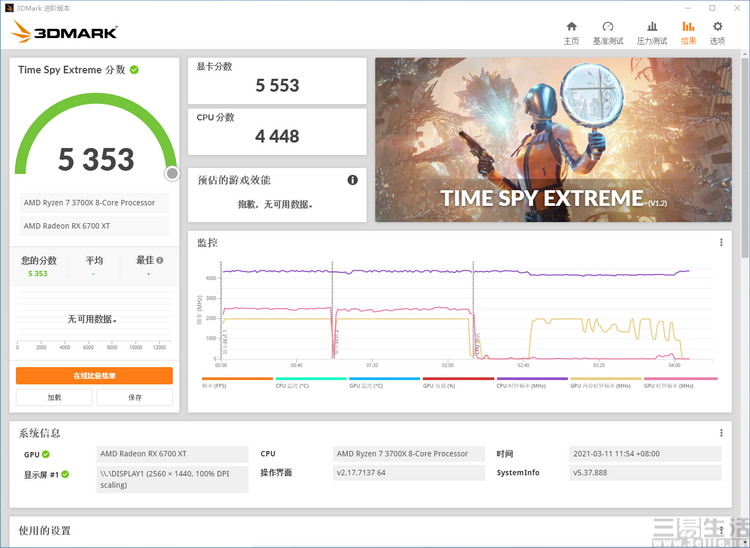Switch to the 结果 results tab
This screenshot has width=750, height=548.
688,33
